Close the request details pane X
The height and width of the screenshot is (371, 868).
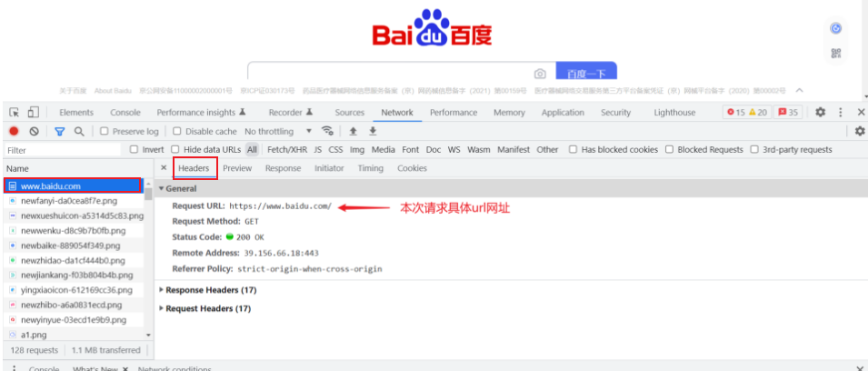click(164, 168)
